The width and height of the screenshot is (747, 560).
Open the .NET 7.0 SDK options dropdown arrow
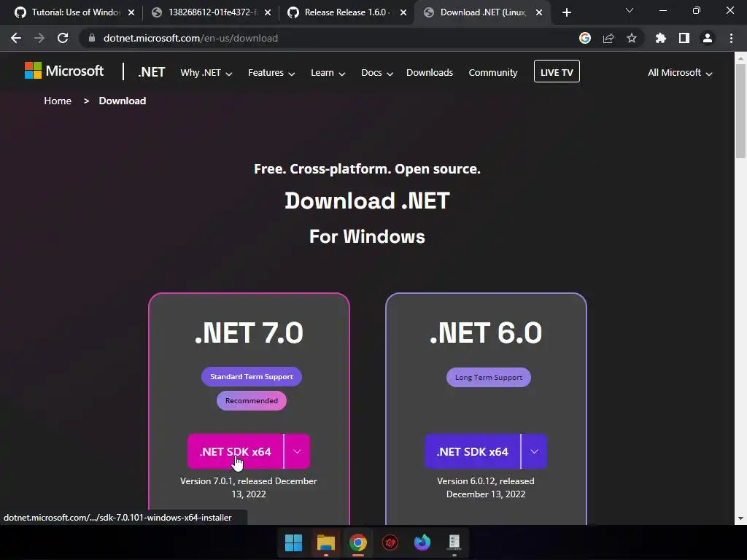(x=297, y=451)
